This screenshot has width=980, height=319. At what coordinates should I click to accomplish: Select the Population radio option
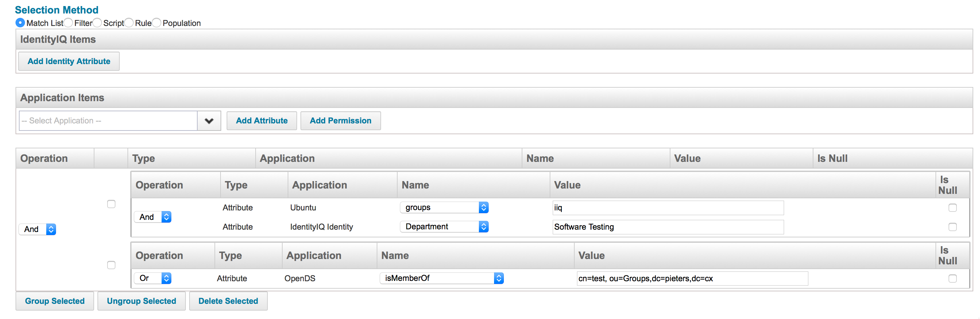tap(157, 23)
